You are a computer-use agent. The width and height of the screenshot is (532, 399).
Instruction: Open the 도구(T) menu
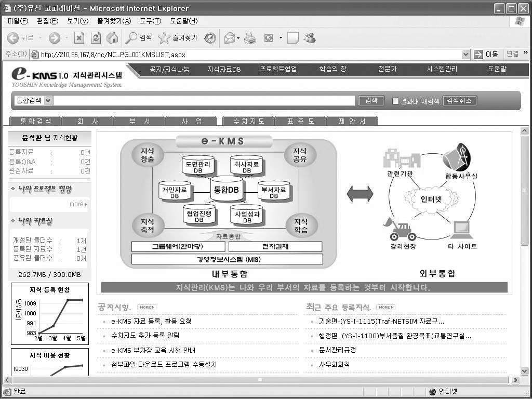point(151,21)
